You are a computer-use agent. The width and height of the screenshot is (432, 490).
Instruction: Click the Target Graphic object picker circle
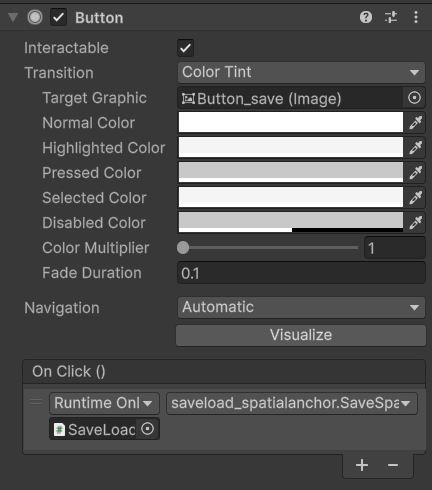click(414, 98)
